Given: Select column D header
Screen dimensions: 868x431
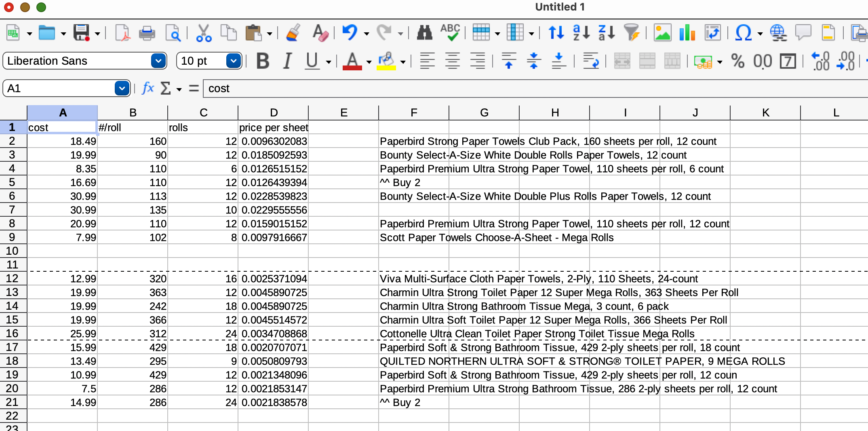Looking at the screenshot, I should (x=274, y=113).
